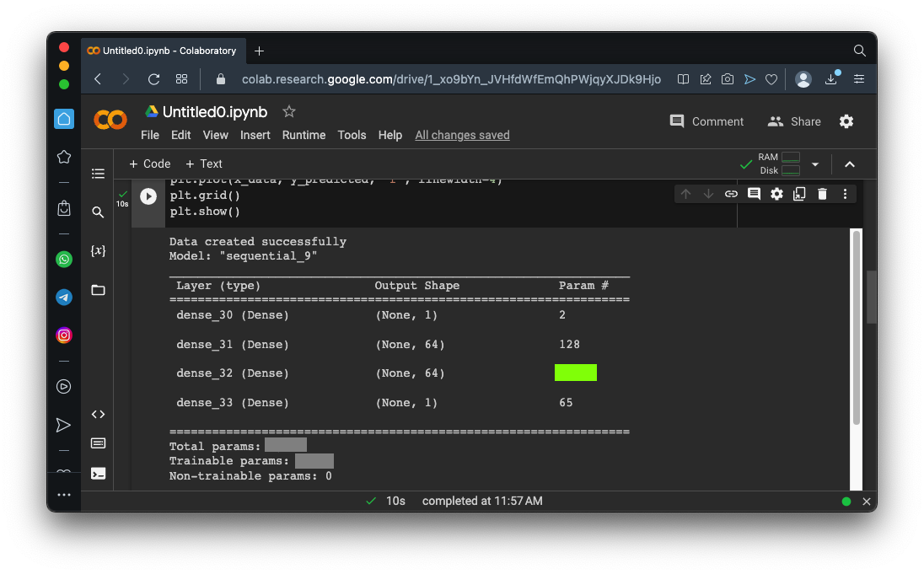Open the Files folder panel
The width and height of the screenshot is (924, 574).
(98, 290)
